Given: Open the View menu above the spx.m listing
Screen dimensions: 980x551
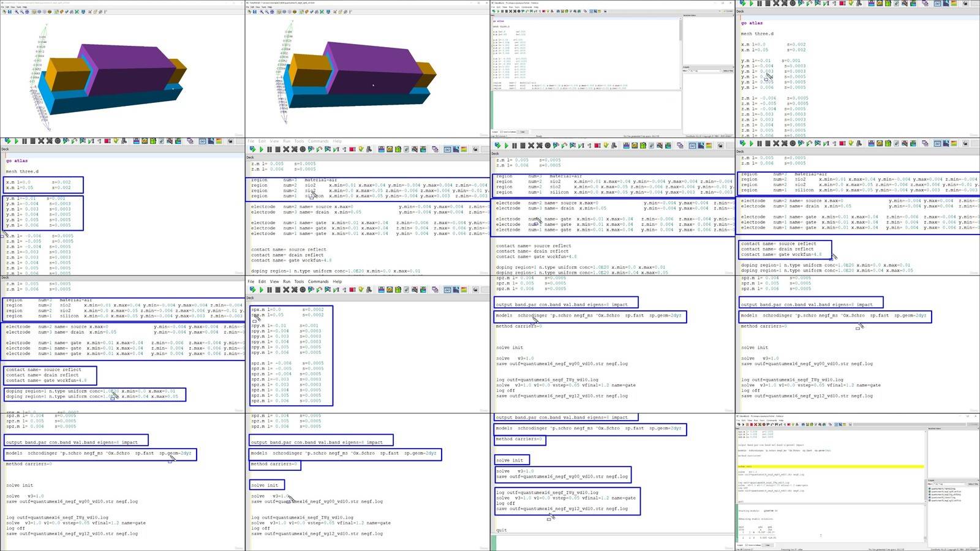Looking at the screenshot, I should tap(274, 282).
